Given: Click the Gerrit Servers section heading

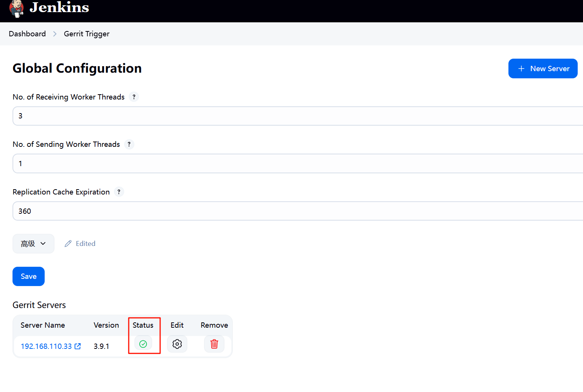Looking at the screenshot, I should pos(39,305).
